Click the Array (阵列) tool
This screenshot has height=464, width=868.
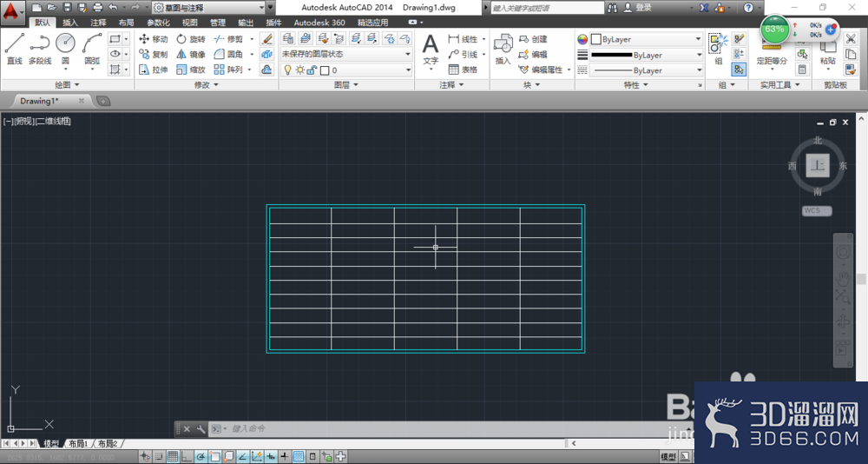coord(228,70)
